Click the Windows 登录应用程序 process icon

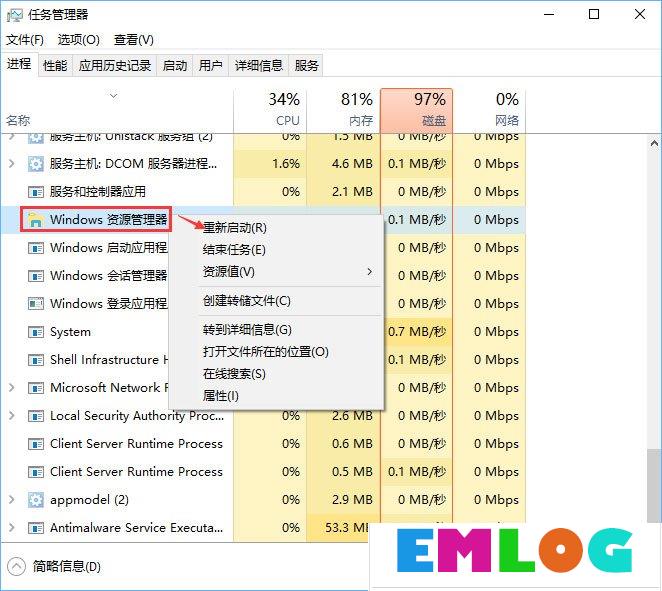coord(35,304)
